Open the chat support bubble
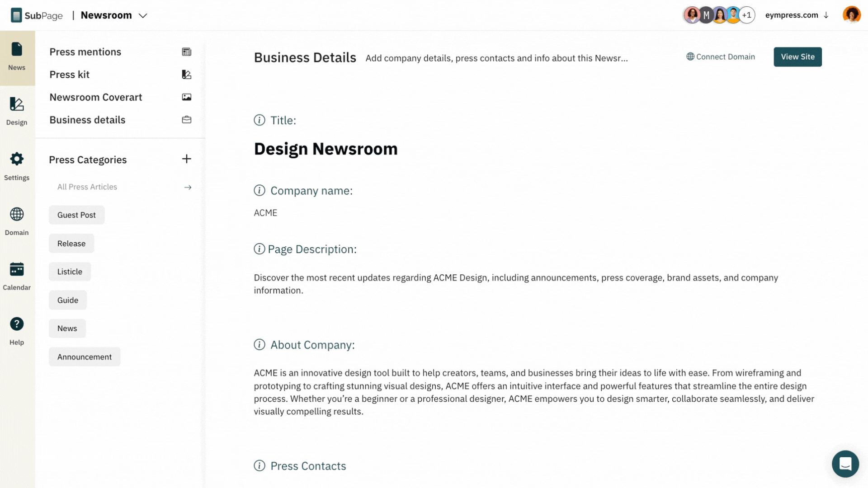The height and width of the screenshot is (488, 868). (845, 464)
